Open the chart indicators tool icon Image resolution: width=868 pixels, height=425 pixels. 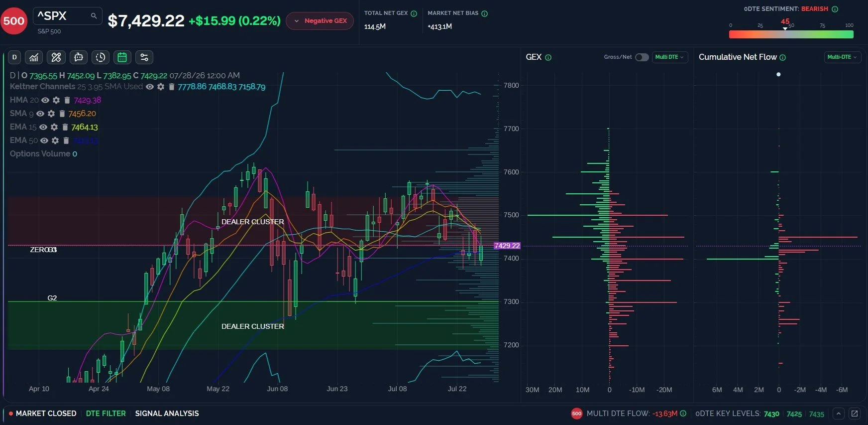[34, 57]
